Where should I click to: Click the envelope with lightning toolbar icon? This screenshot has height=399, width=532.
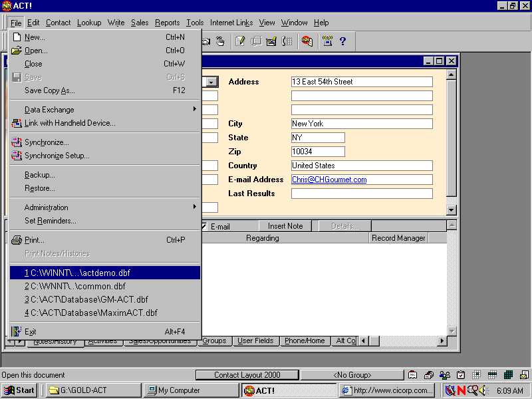coord(271,41)
